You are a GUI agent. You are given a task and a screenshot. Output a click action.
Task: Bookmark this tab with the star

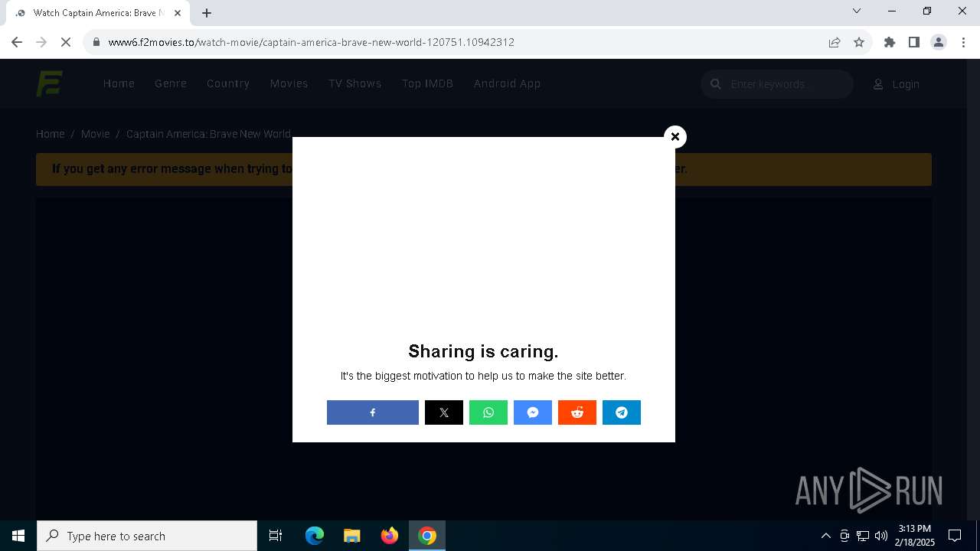pos(859,42)
